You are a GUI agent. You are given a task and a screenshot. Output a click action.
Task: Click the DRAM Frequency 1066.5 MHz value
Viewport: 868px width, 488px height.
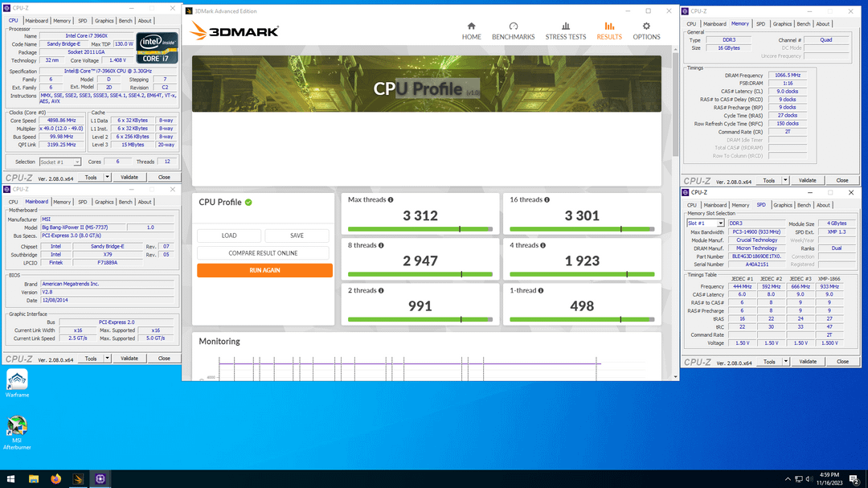787,76
